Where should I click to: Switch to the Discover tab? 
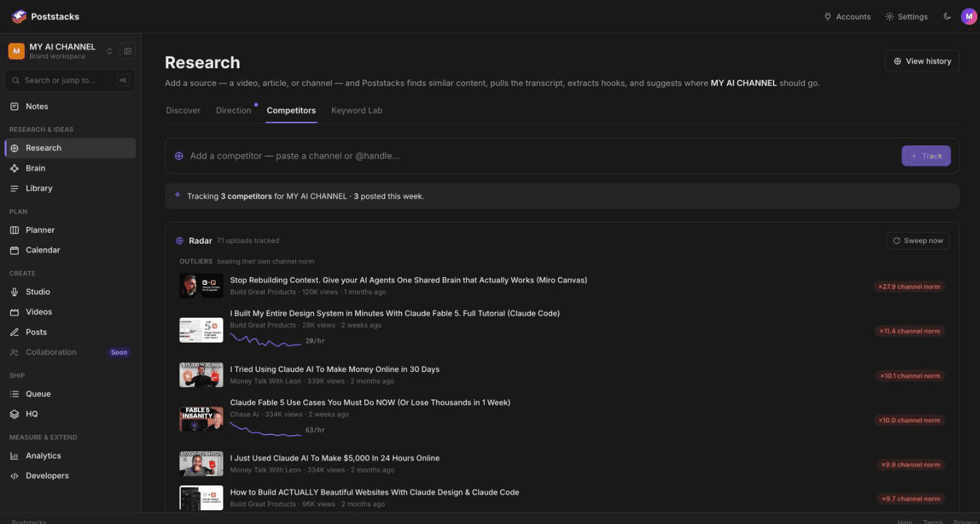183,110
